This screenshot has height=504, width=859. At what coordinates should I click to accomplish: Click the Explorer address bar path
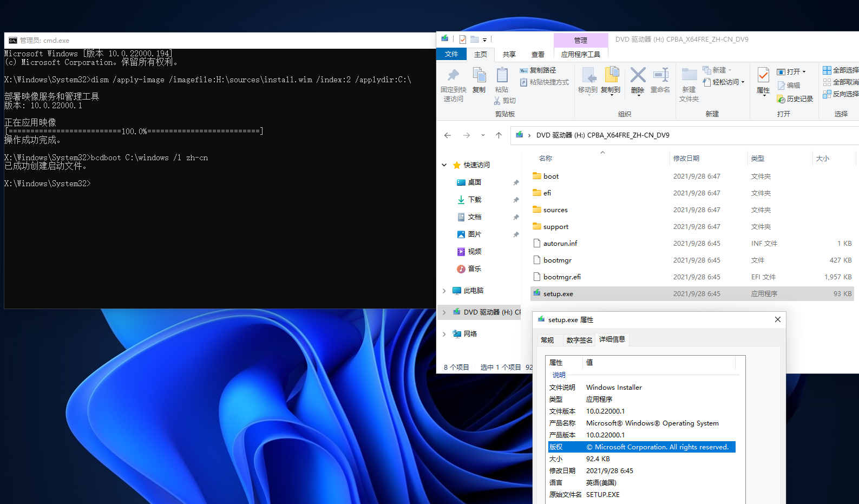click(x=602, y=135)
